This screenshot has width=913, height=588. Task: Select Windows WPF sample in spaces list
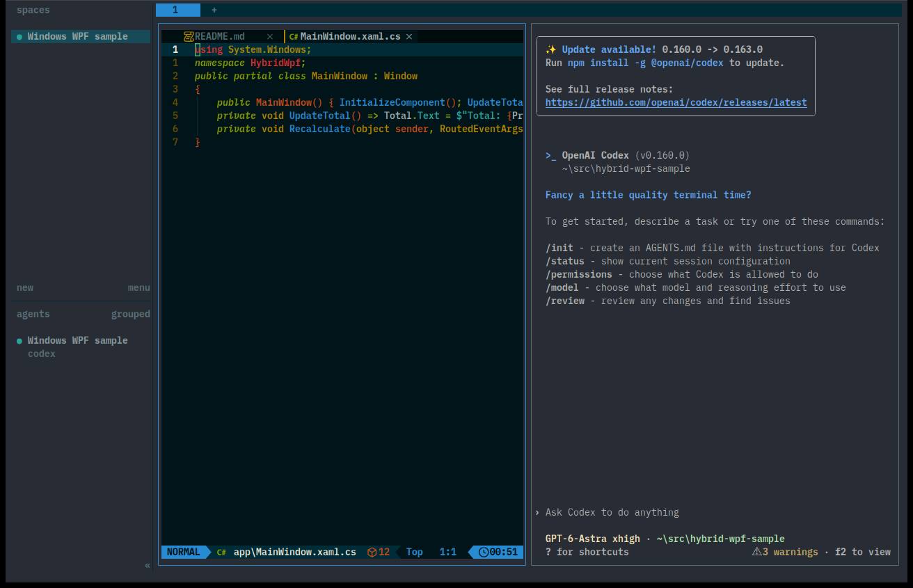[81, 36]
